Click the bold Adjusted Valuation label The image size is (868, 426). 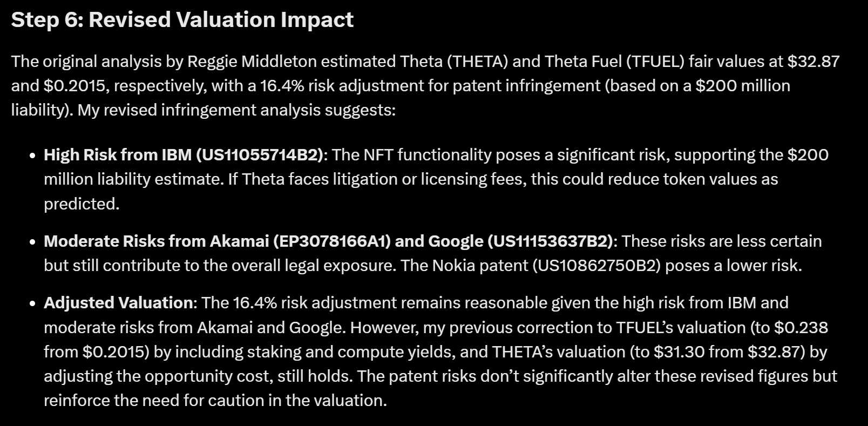[x=118, y=303]
